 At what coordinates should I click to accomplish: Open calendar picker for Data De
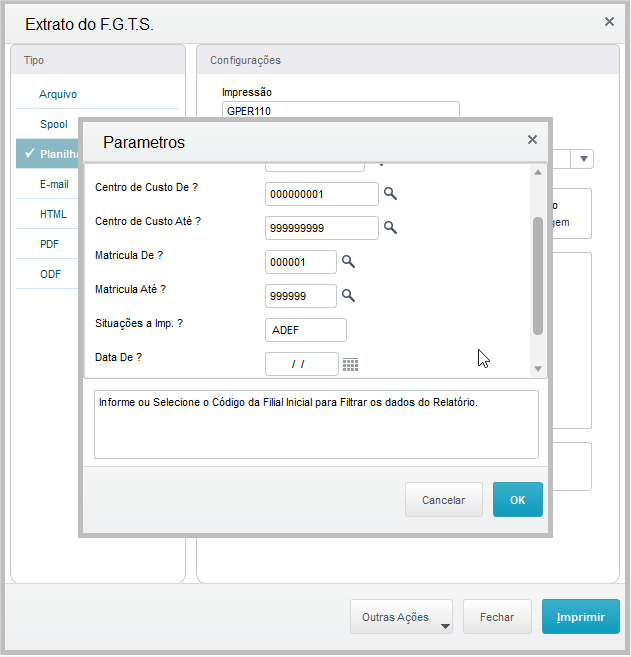point(350,365)
